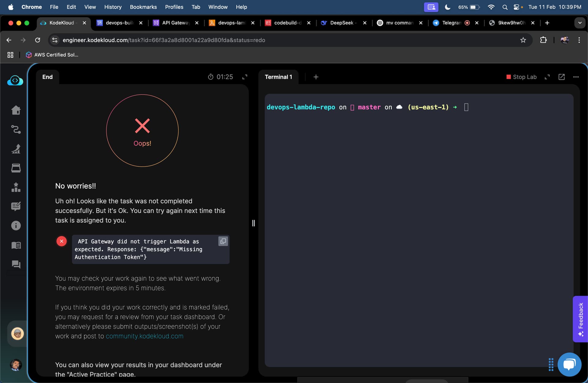Open the Chrome tab search dropdown

[579, 23]
